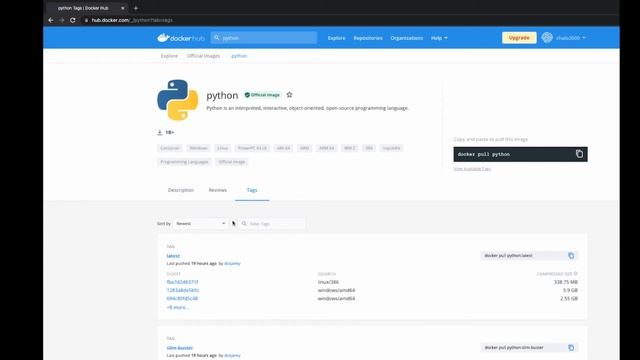Click the search magnifier icon in header

217,38
